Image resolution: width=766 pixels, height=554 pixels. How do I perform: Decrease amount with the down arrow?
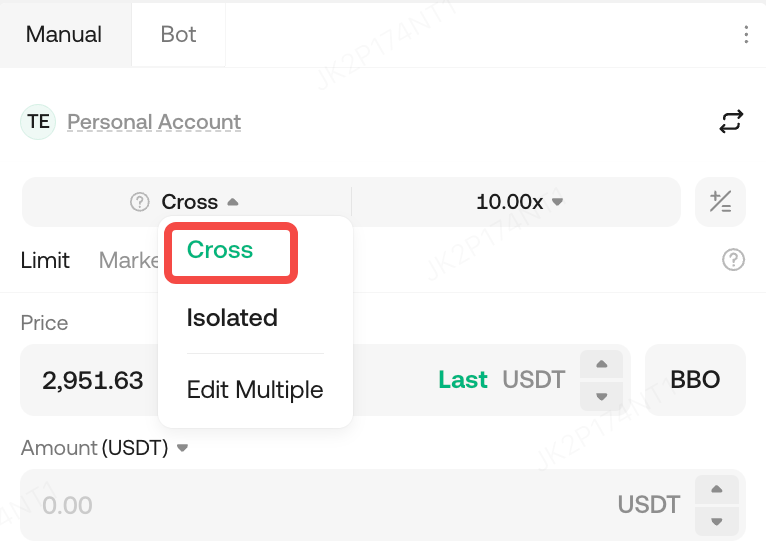[x=716, y=521]
